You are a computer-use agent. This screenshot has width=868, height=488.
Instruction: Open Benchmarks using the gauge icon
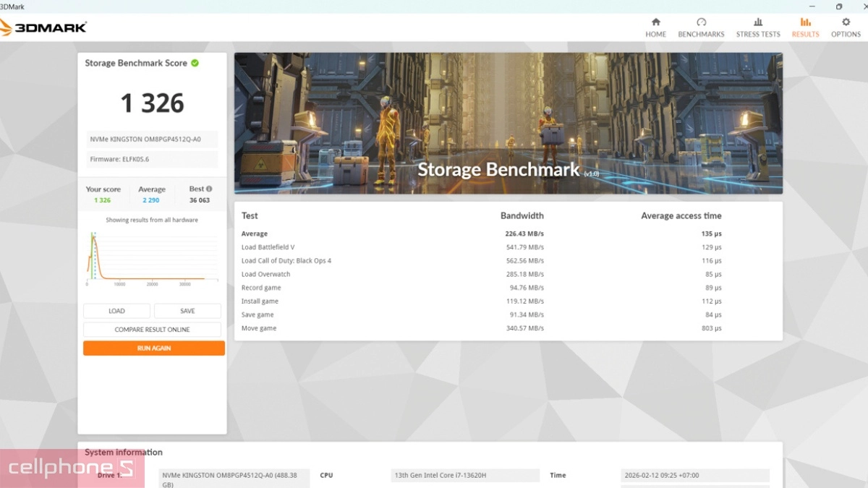click(x=701, y=22)
